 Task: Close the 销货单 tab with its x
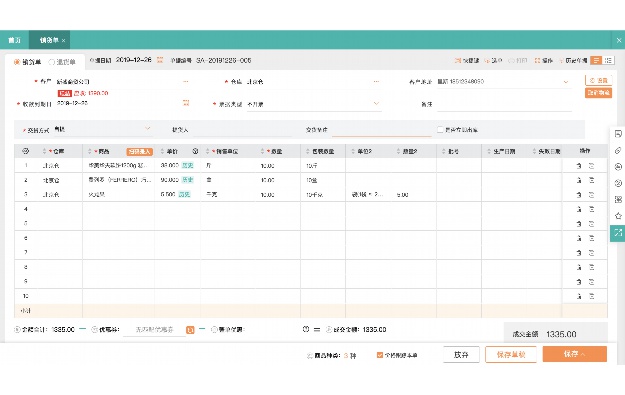[x=63, y=41]
